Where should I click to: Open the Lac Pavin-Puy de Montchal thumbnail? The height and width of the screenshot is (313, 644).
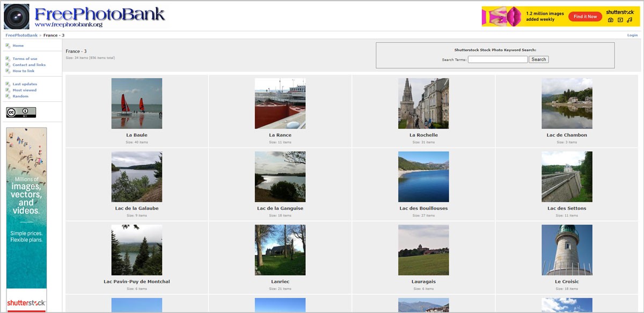[137, 250]
